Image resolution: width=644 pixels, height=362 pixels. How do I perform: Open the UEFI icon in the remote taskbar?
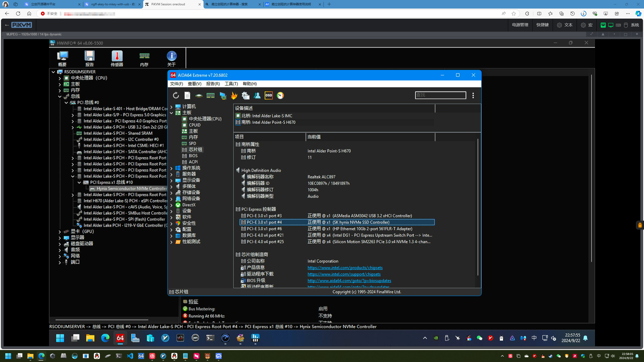click(x=195, y=338)
